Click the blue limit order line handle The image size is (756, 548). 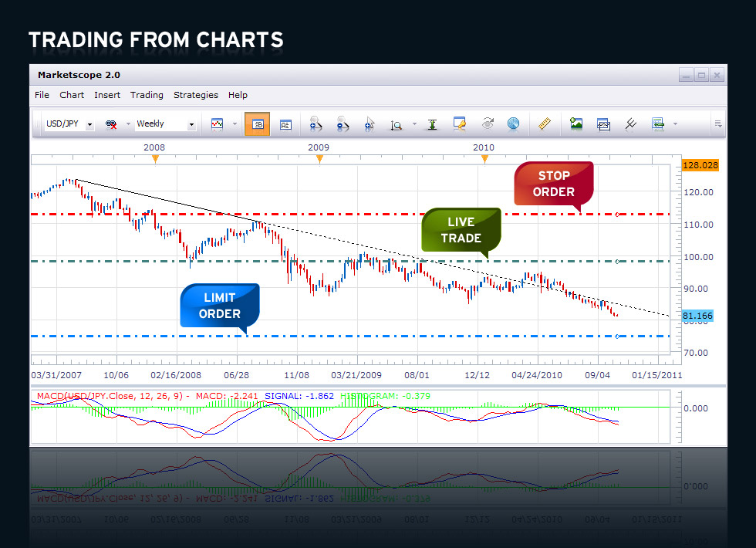(x=617, y=337)
